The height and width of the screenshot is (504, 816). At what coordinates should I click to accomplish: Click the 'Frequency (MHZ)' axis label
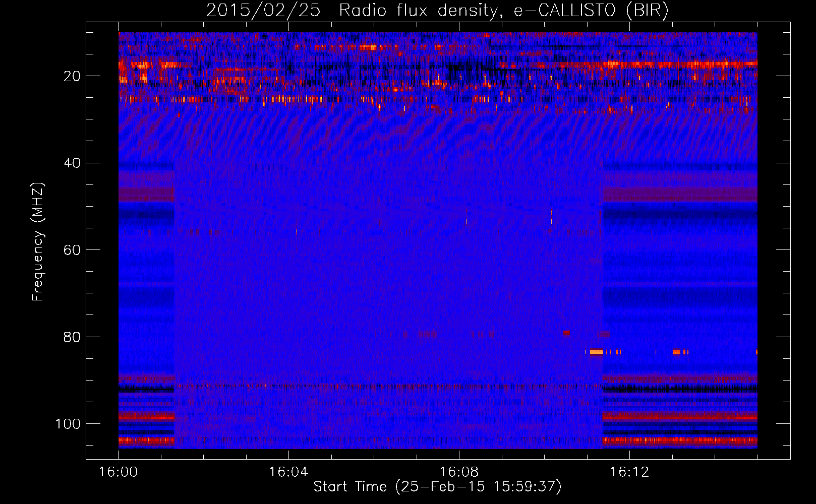pos(38,242)
